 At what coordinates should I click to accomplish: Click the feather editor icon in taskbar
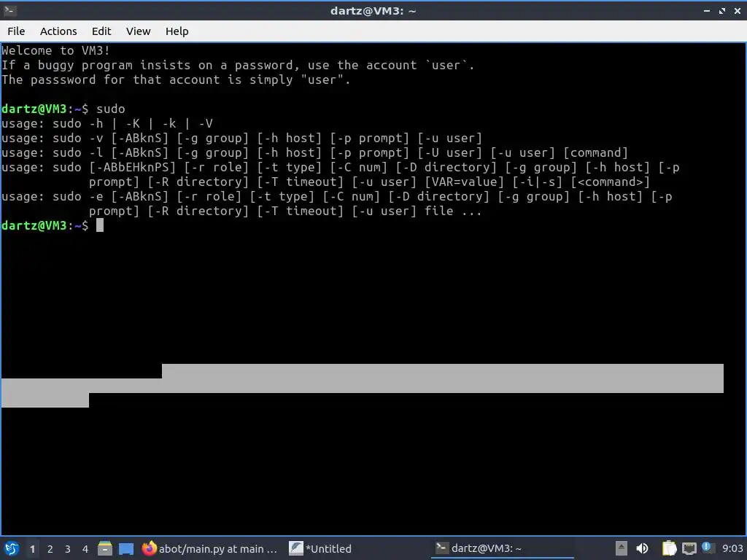296,548
